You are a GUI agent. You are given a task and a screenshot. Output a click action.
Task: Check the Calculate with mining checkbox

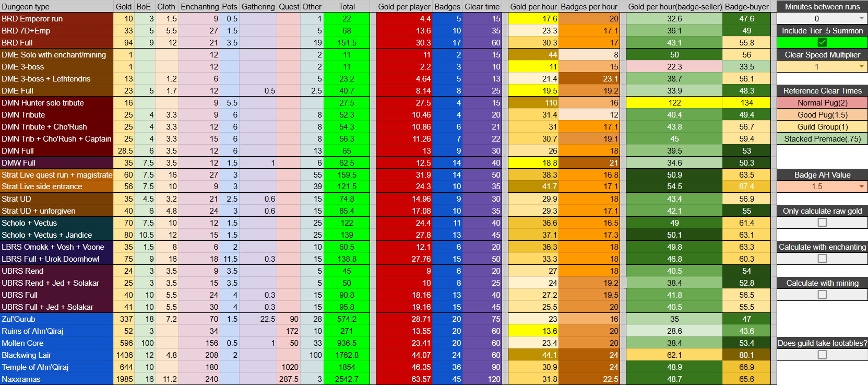(x=822, y=295)
